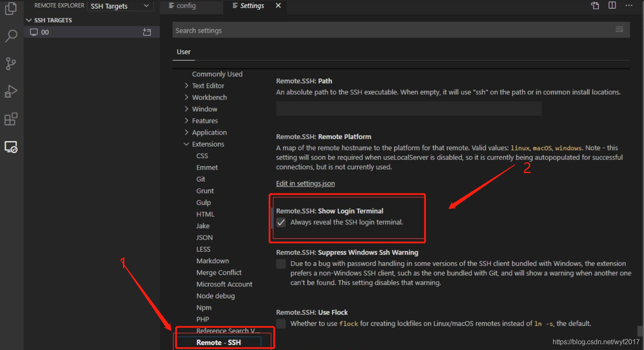
Task: Select JSON extension settings
Action: coord(204,238)
